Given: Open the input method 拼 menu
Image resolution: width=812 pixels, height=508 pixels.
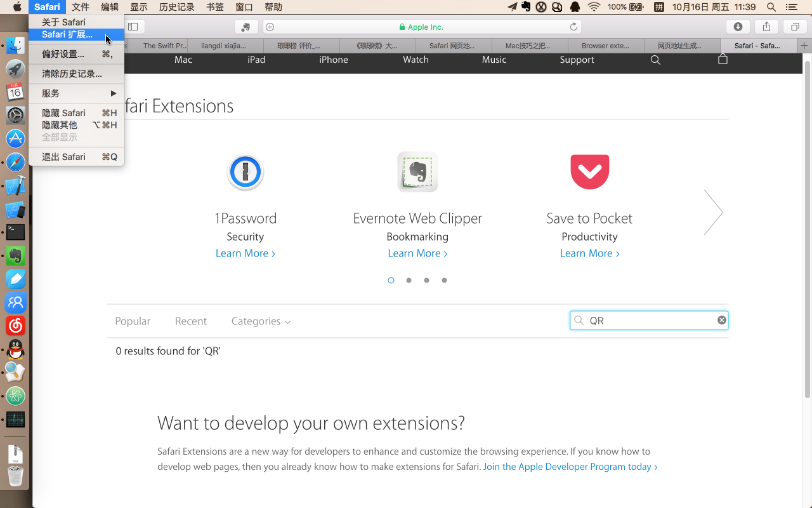Looking at the screenshot, I should click(x=659, y=7).
